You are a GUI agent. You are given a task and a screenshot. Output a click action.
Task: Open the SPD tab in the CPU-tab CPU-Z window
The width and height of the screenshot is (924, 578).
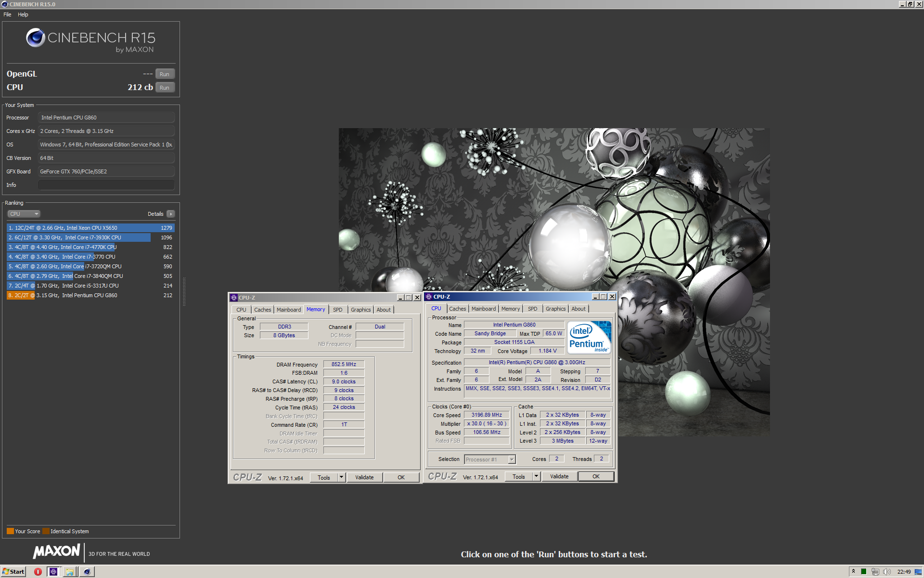click(x=532, y=309)
